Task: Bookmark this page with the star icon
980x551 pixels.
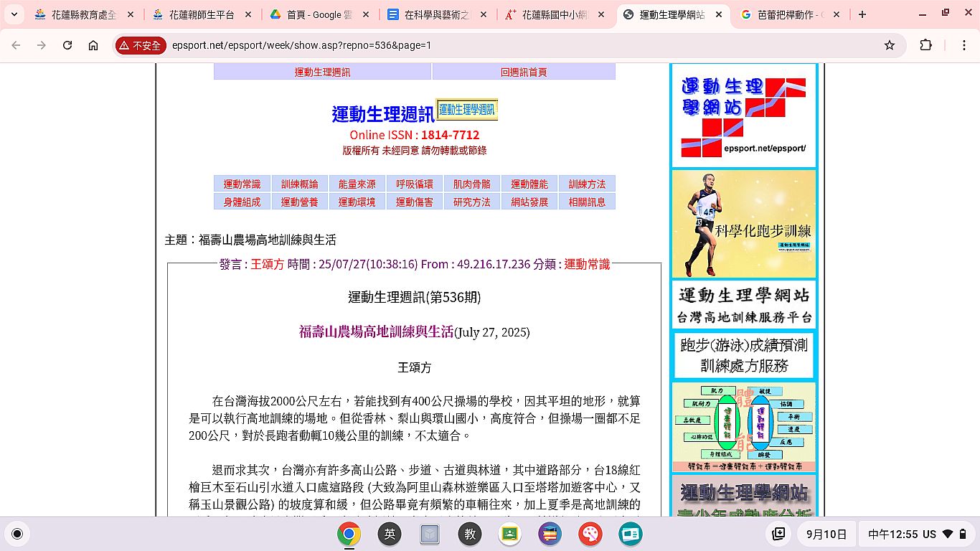Action: click(x=890, y=45)
